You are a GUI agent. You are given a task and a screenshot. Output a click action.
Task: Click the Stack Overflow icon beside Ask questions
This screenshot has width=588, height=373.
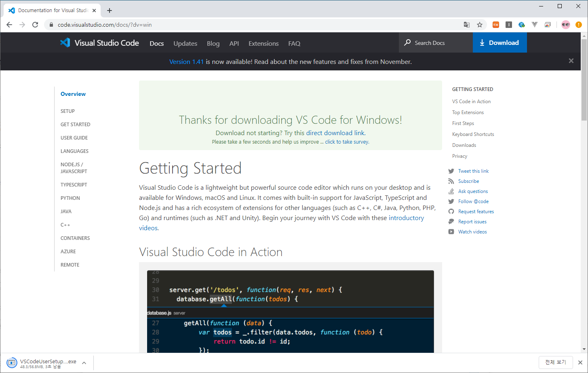coord(451,191)
